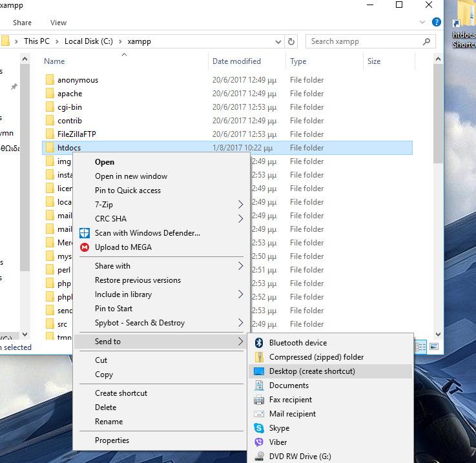Switch to details view icon in status bar
This screenshot has height=463, width=476.
tap(420, 346)
